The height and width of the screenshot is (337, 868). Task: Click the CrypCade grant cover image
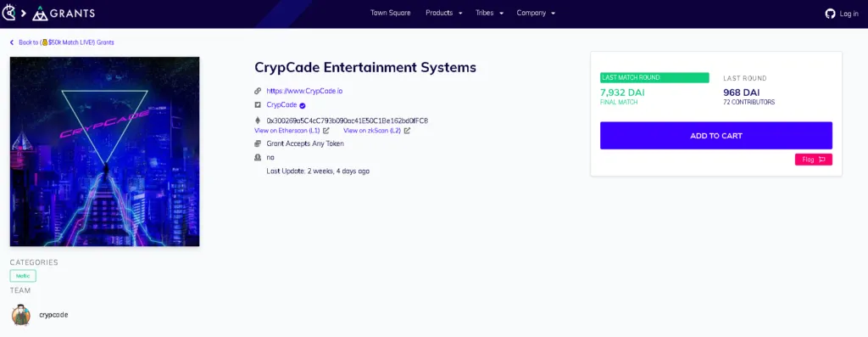104,151
